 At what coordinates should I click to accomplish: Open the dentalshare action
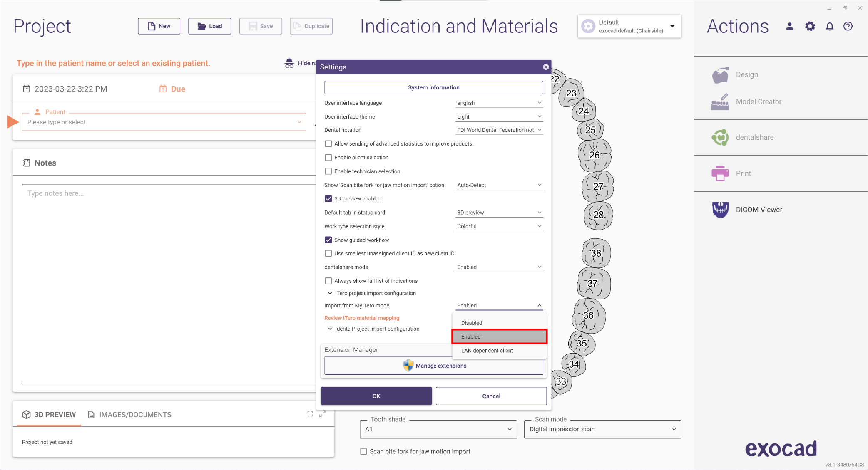(743, 137)
